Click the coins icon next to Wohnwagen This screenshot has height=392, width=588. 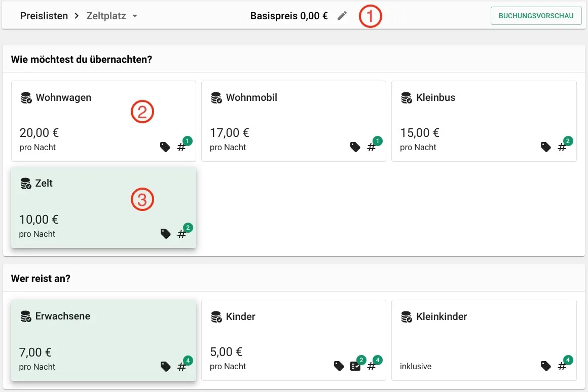click(x=26, y=97)
